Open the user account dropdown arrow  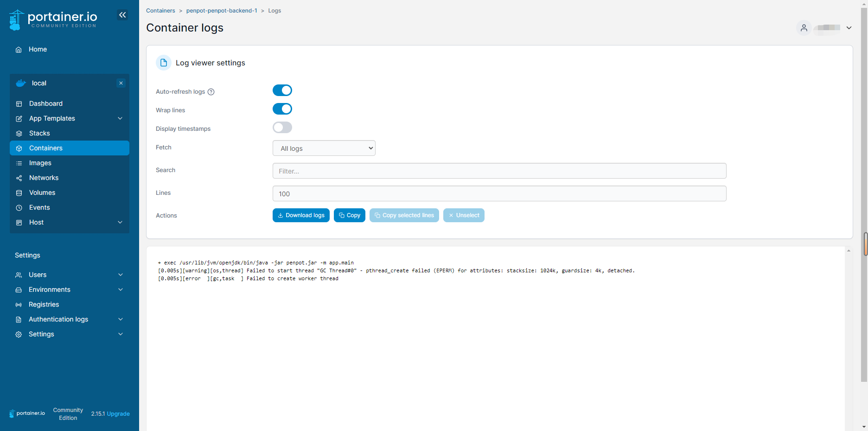849,28
